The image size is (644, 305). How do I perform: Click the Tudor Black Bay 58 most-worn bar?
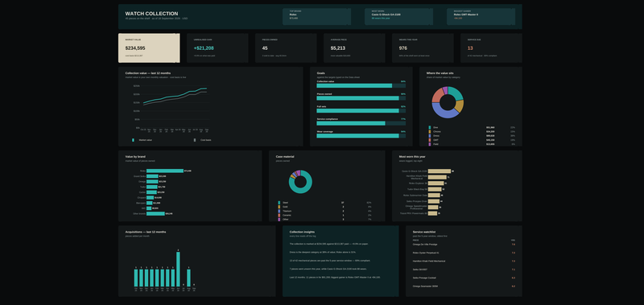(435, 189)
